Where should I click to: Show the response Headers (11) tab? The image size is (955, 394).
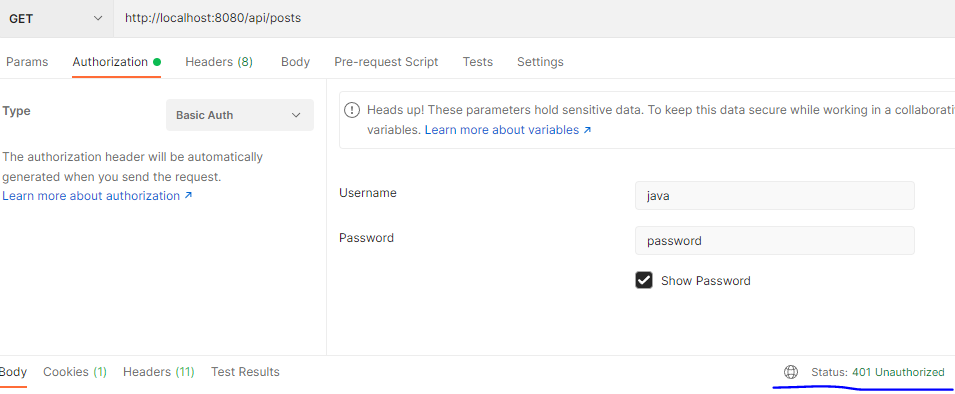click(158, 371)
